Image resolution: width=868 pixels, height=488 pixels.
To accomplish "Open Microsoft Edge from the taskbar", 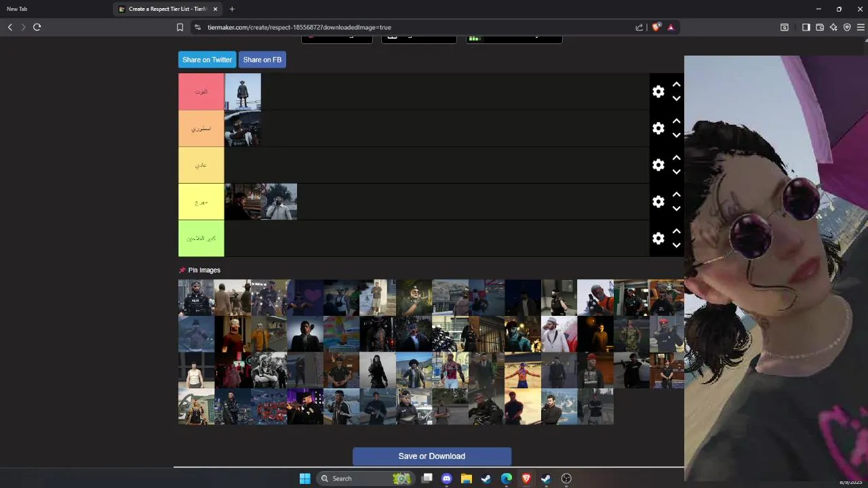I will (507, 479).
